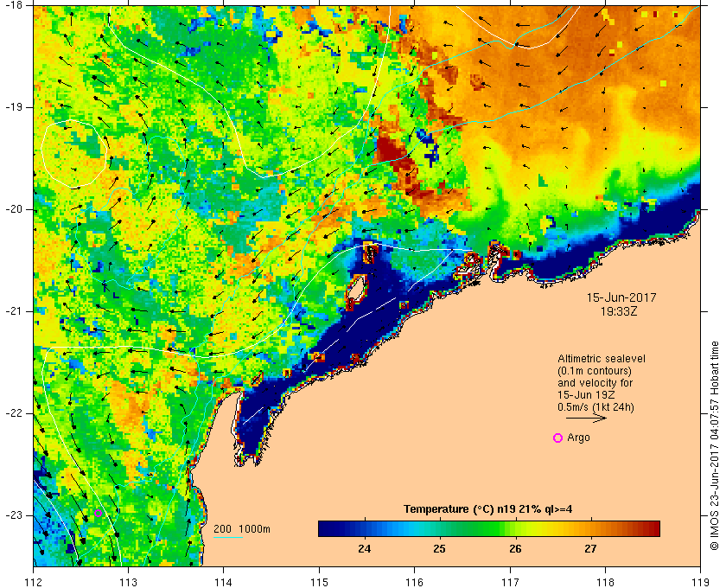Click the cyan 200 1000m depth line sample

coord(228,538)
